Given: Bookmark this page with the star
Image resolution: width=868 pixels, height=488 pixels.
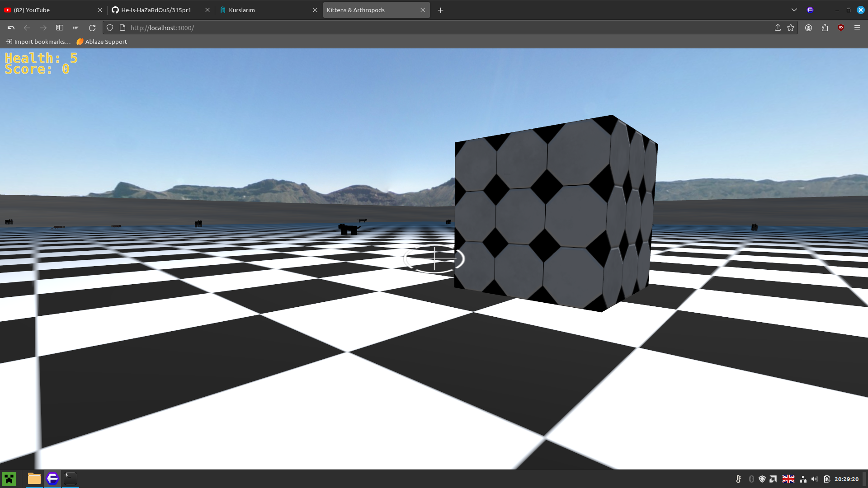Looking at the screenshot, I should pos(791,28).
